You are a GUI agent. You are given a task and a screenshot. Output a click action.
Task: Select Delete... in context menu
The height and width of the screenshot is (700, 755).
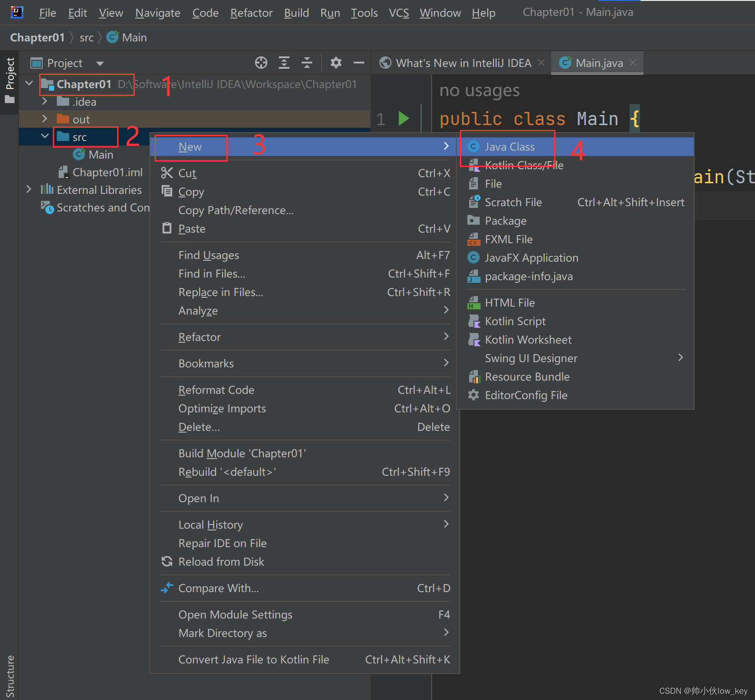coord(305,427)
